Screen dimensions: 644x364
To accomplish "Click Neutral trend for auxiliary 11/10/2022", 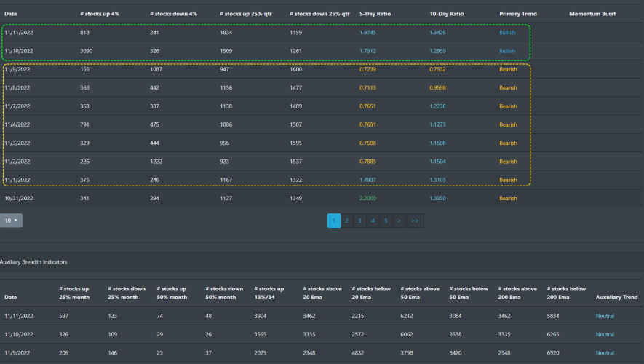I will point(605,334).
